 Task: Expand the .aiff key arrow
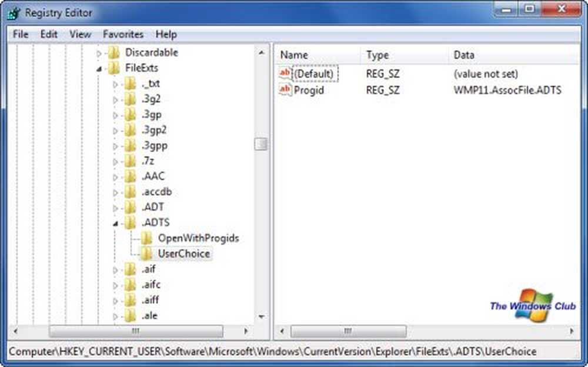click(115, 300)
